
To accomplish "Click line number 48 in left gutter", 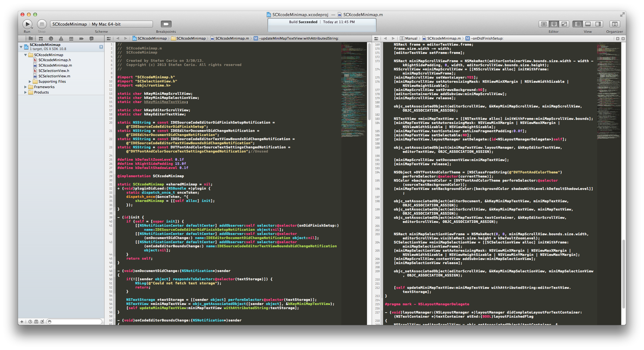I will point(111,271).
